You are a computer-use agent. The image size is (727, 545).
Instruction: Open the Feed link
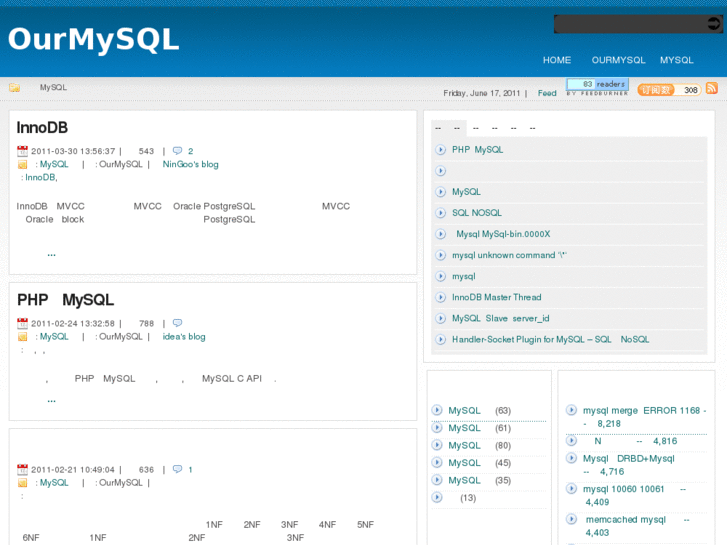(547, 93)
